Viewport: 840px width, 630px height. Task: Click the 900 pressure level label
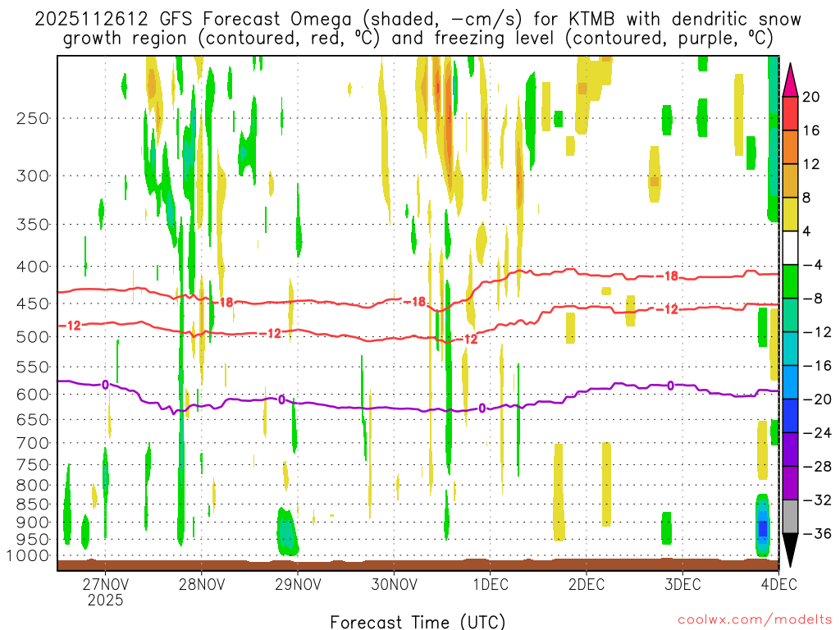point(33,523)
